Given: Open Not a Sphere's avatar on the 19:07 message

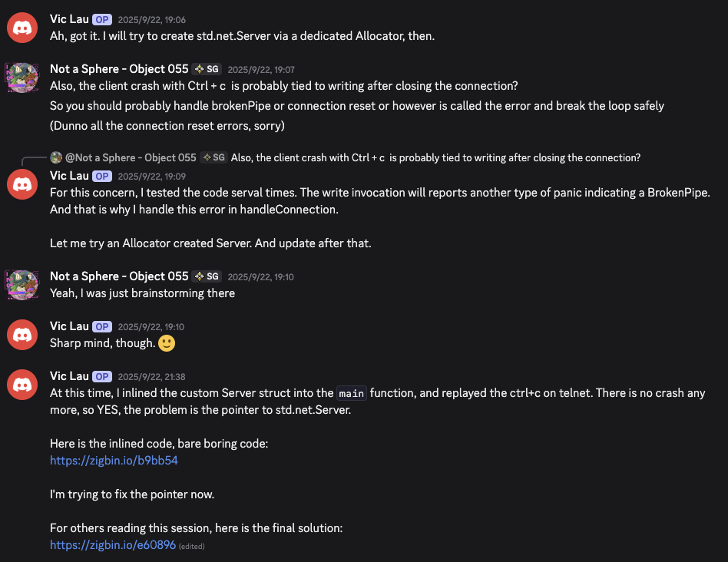Looking at the screenshot, I should [22, 78].
